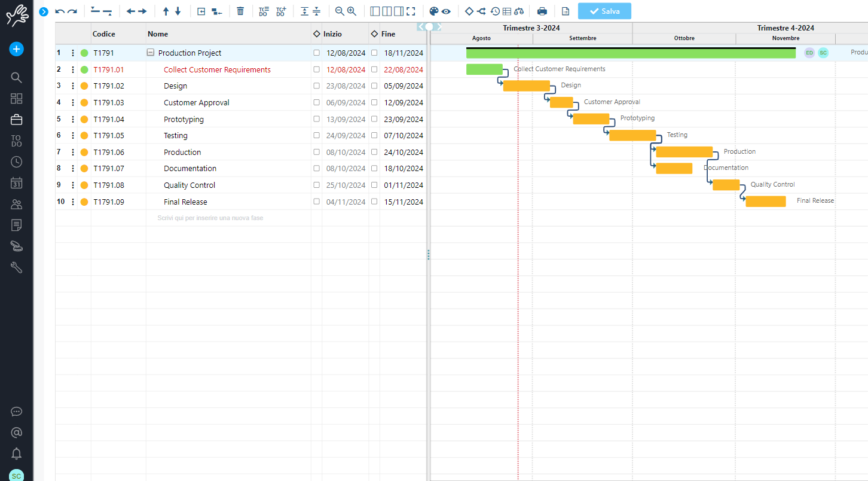Open the row menu for Prototyping
868x481 pixels.
click(x=73, y=119)
